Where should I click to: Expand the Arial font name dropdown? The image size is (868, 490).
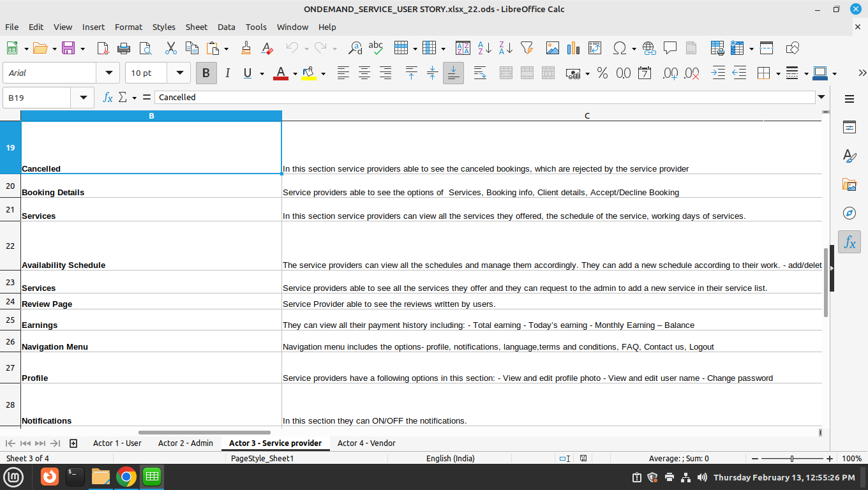(x=108, y=73)
